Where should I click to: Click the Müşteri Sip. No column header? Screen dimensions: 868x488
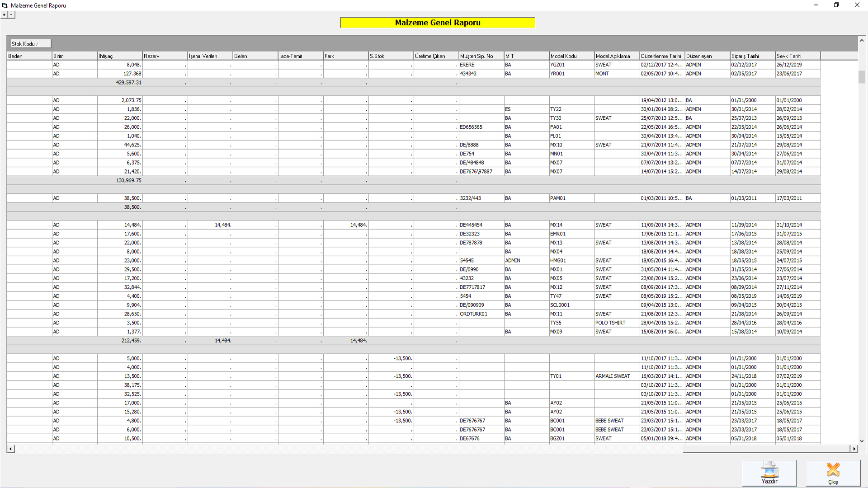[481, 56]
